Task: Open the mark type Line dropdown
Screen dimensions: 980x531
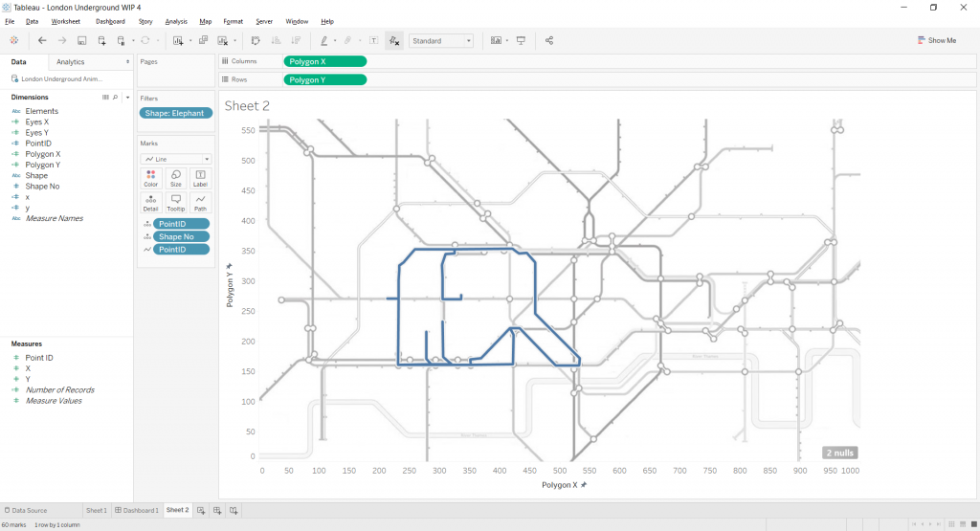Action: 176,159
